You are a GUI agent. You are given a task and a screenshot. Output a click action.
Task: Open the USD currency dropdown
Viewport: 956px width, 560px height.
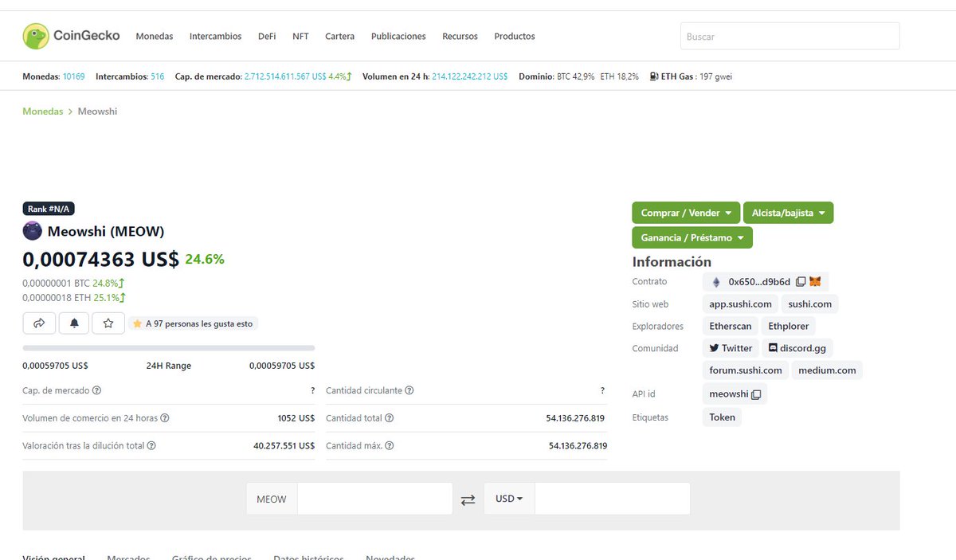(x=509, y=499)
